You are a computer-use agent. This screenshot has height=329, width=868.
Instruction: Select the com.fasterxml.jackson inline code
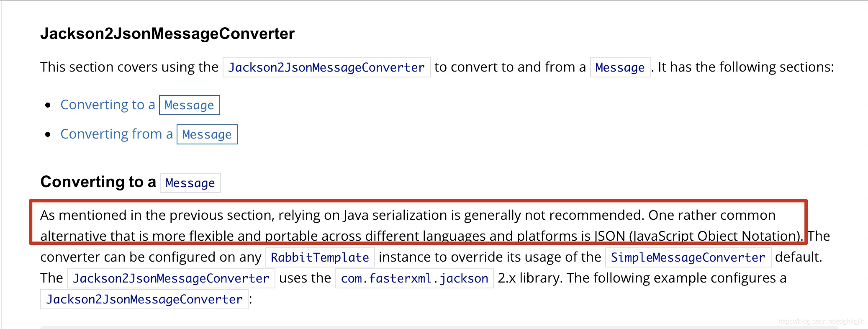414,278
